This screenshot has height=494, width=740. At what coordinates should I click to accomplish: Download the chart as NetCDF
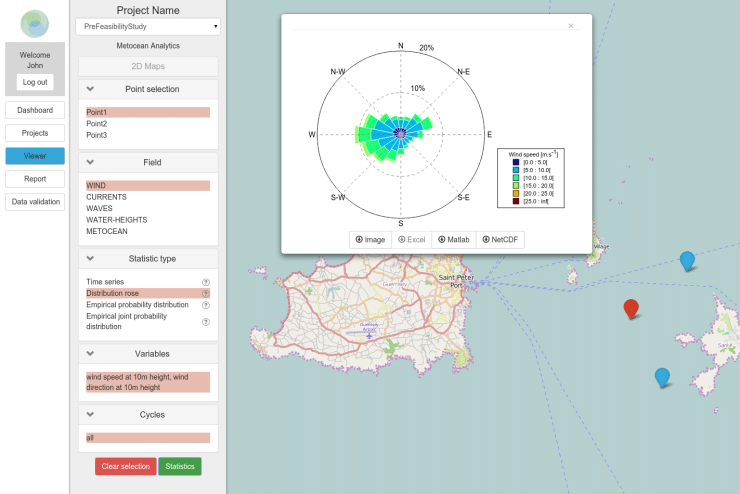click(501, 240)
